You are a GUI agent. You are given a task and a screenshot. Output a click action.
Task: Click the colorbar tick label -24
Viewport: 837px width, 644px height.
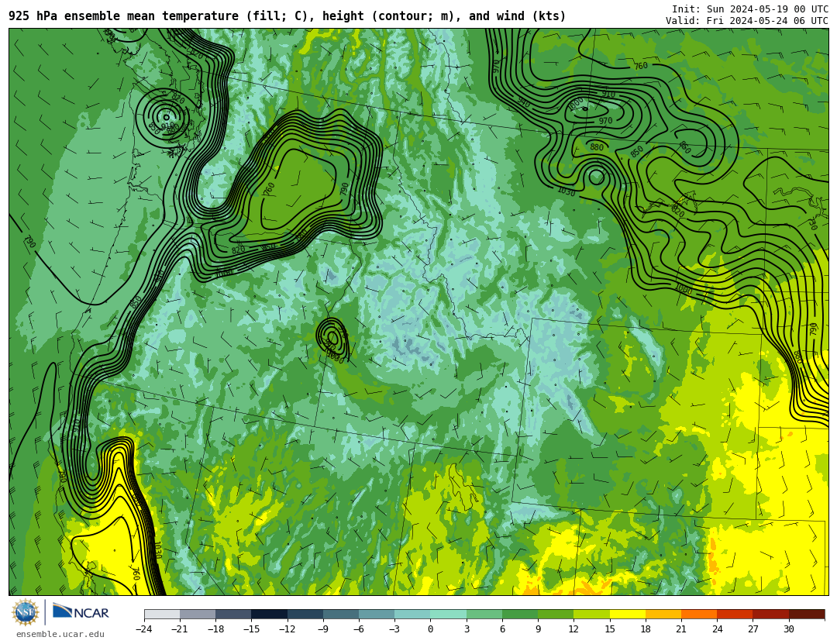[x=143, y=629]
